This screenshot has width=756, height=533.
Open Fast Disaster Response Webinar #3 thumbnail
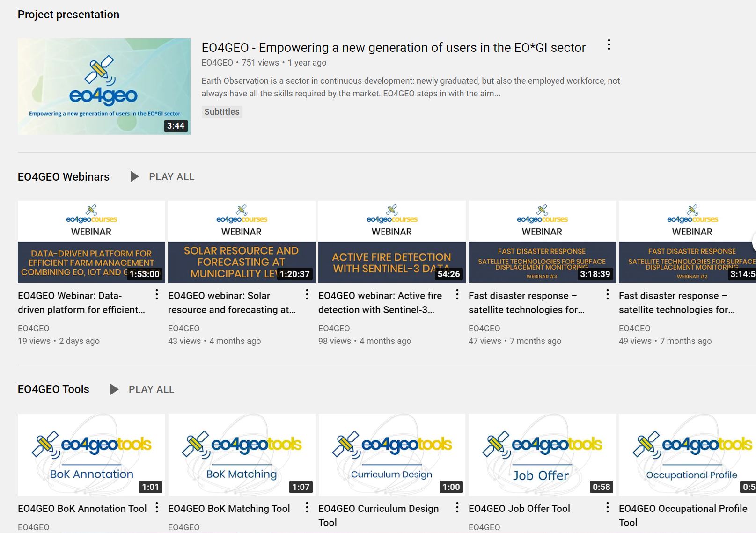[542, 242]
